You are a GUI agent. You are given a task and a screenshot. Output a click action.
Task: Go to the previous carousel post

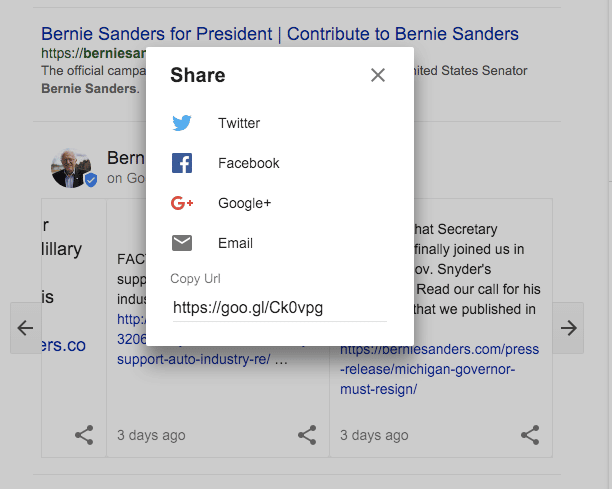click(26, 328)
